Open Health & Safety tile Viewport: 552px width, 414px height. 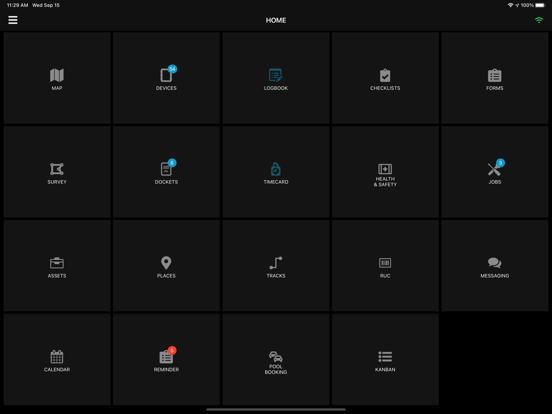pyautogui.click(x=385, y=172)
